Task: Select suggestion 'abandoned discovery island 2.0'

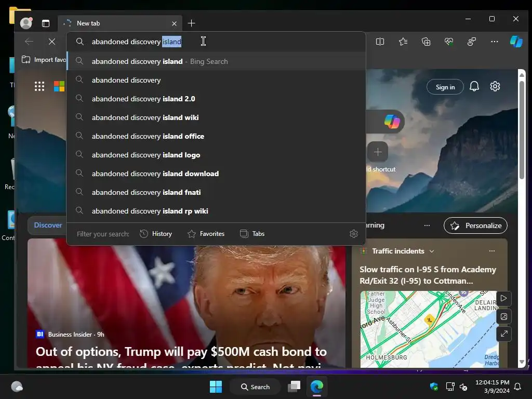Action: point(216,99)
